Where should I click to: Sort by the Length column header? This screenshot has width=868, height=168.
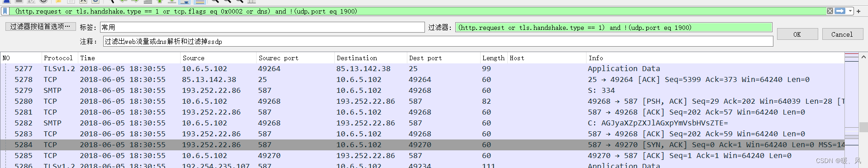pos(493,58)
